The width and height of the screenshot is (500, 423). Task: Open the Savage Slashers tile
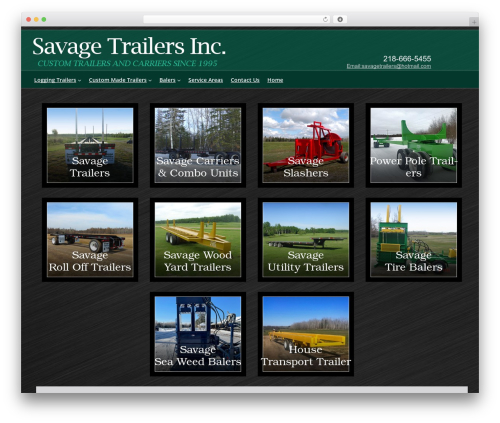(x=306, y=145)
